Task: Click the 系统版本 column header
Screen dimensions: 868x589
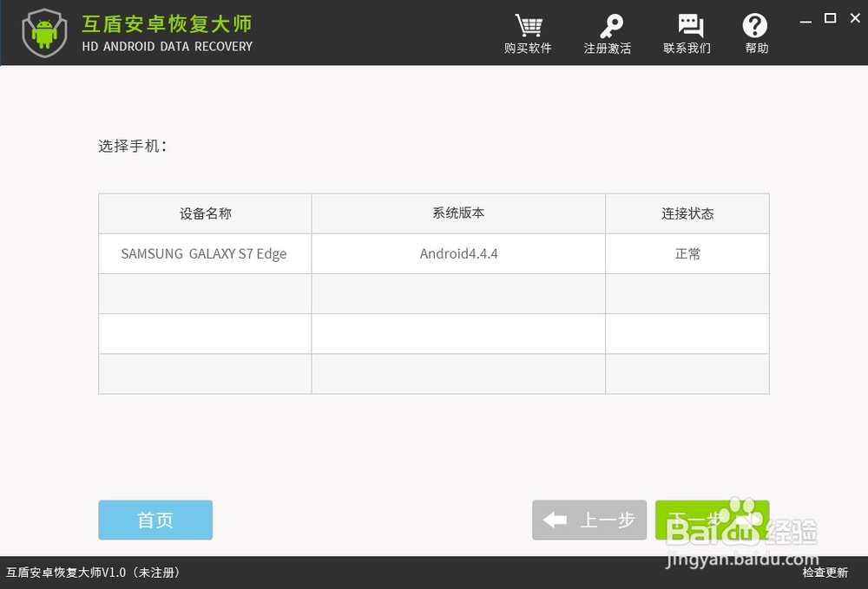Action: pos(458,213)
